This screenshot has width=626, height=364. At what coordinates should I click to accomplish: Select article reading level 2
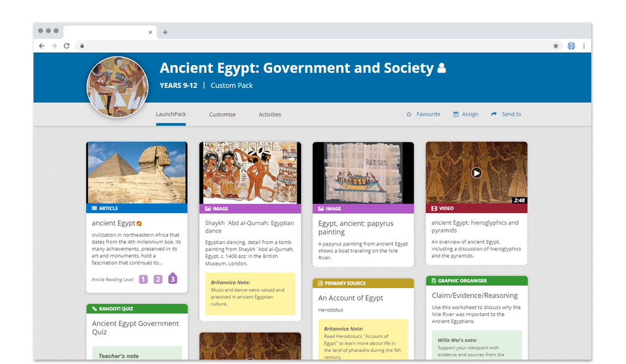[158, 279]
